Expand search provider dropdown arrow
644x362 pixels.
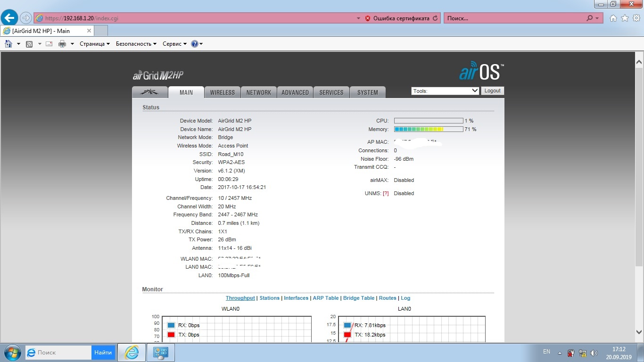(597, 18)
